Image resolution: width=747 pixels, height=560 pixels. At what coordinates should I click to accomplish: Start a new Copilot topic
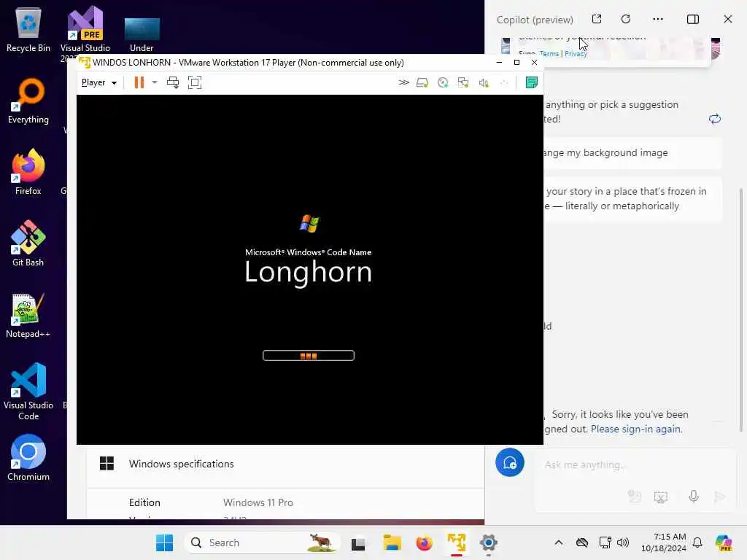(509, 462)
